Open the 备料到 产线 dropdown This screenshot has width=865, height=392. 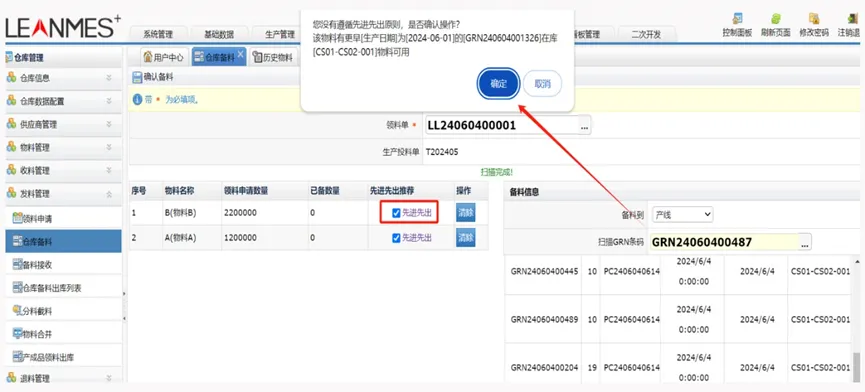coord(682,214)
